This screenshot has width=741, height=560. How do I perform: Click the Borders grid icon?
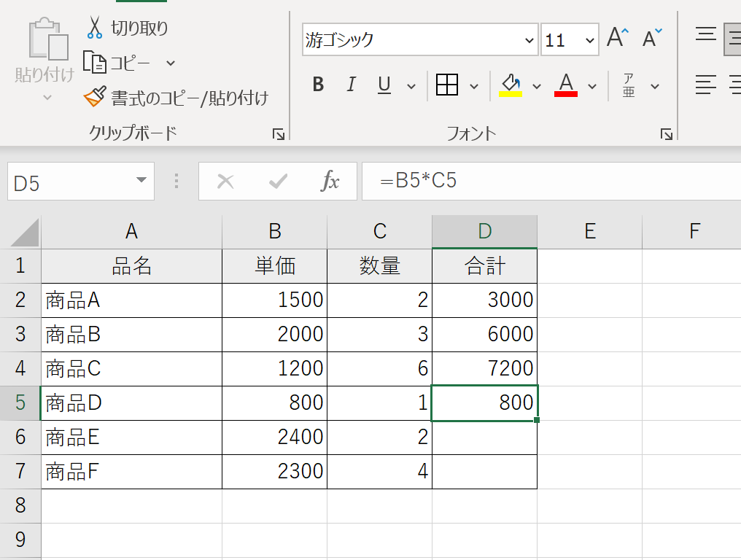[446, 85]
